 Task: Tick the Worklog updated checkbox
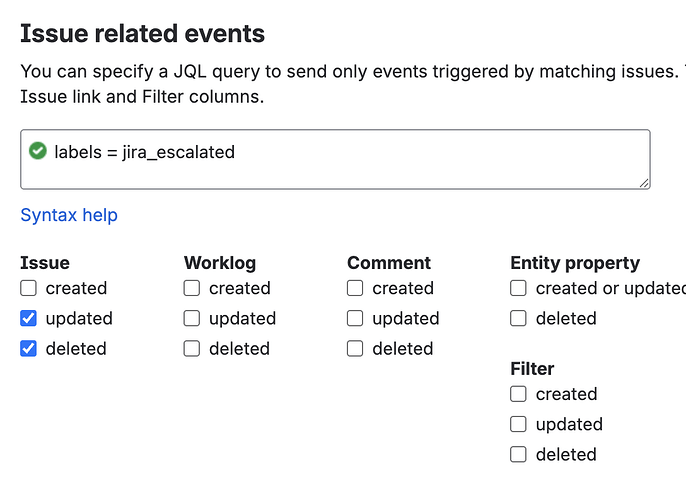[x=192, y=318]
